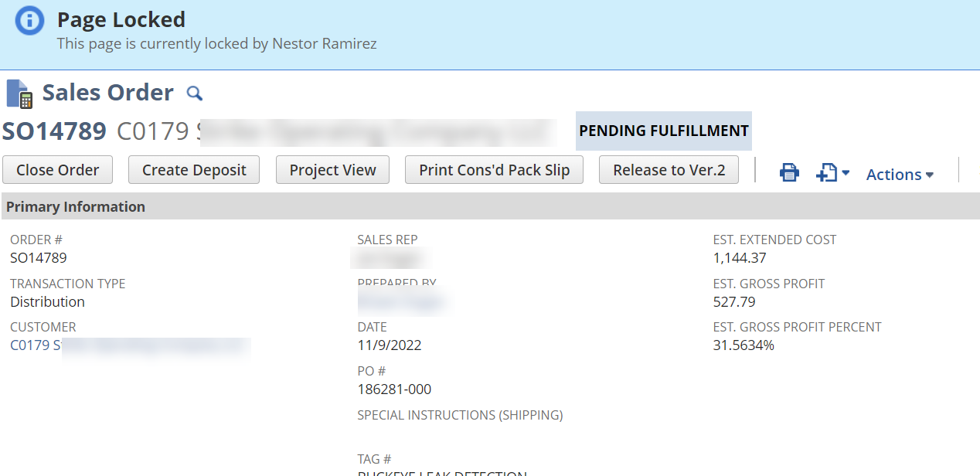The height and width of the screenshot is (476, 980).
Task: Collapse the Primary Information section header
Action: tap(75, 206)
